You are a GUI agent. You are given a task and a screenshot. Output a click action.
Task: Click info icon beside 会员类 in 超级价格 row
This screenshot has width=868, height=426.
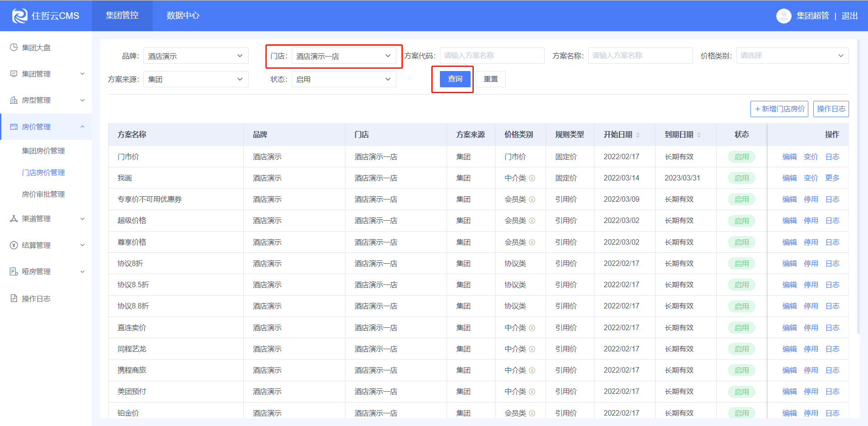pos(532,221)
